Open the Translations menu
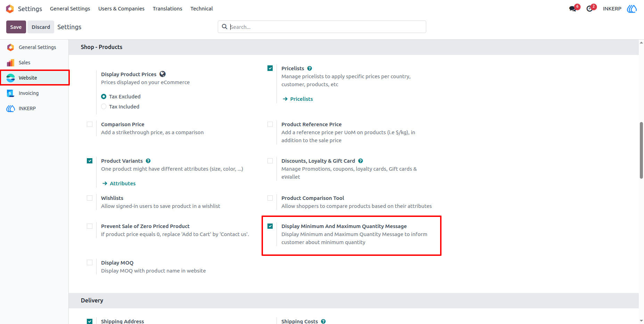This screenshot has height=324, width=644. pyautogui.click(x=167, y=9)
